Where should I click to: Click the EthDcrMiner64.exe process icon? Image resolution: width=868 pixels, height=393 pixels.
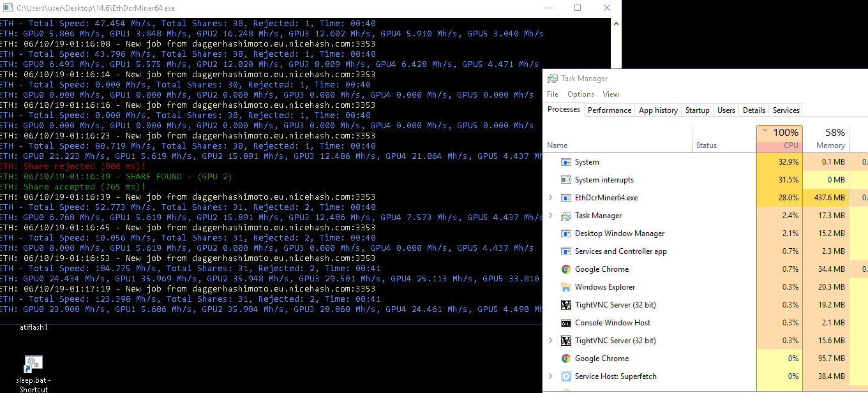565,198
